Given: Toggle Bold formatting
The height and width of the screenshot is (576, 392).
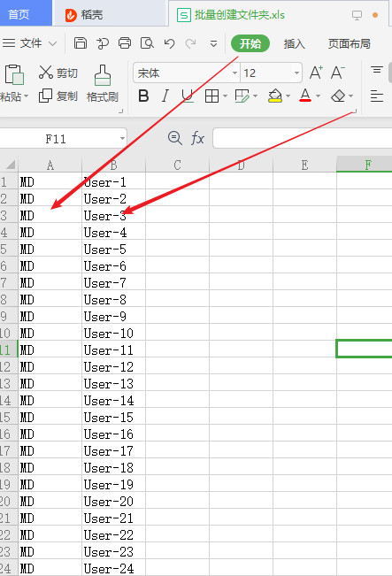Looking at the screenshot, I should coord(143,96).
